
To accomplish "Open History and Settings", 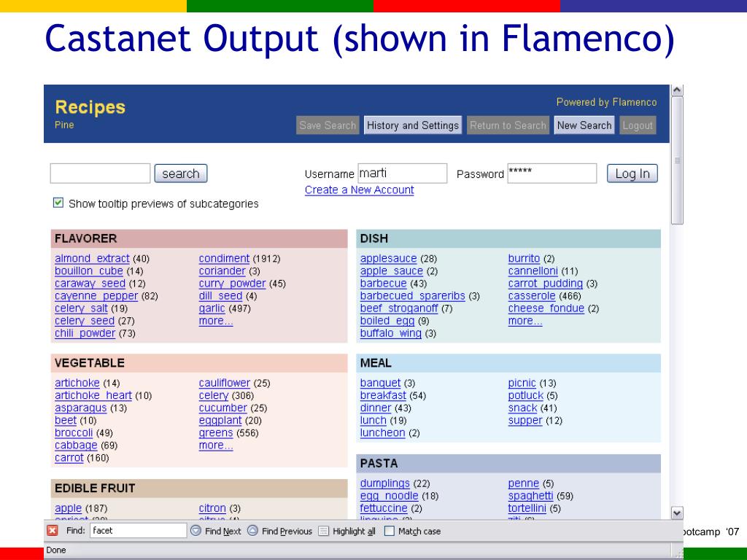I will coord(413,125).
